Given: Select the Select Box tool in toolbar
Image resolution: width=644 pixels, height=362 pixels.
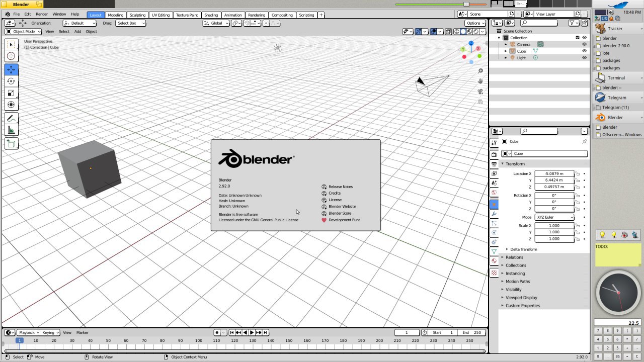Looking at the screenshot, I should coord(11,45).
